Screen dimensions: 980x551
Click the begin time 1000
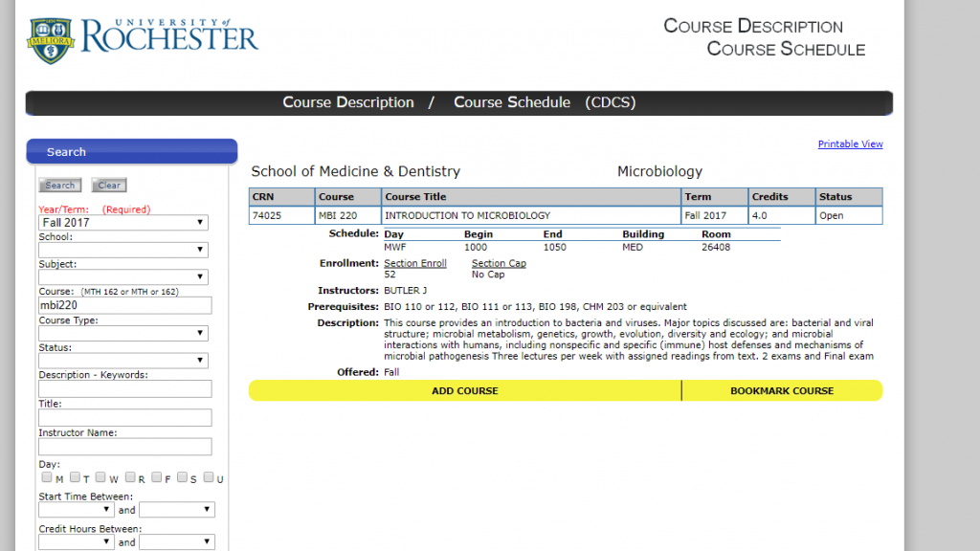476,248
